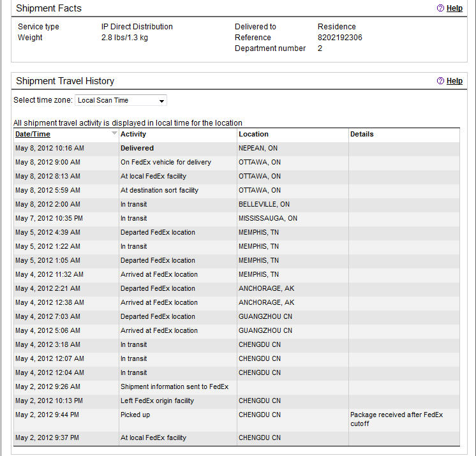Click the 'Shipment information sent to FedEx' entry
This screenshot has width=476, height=456.
coord(174,386)
